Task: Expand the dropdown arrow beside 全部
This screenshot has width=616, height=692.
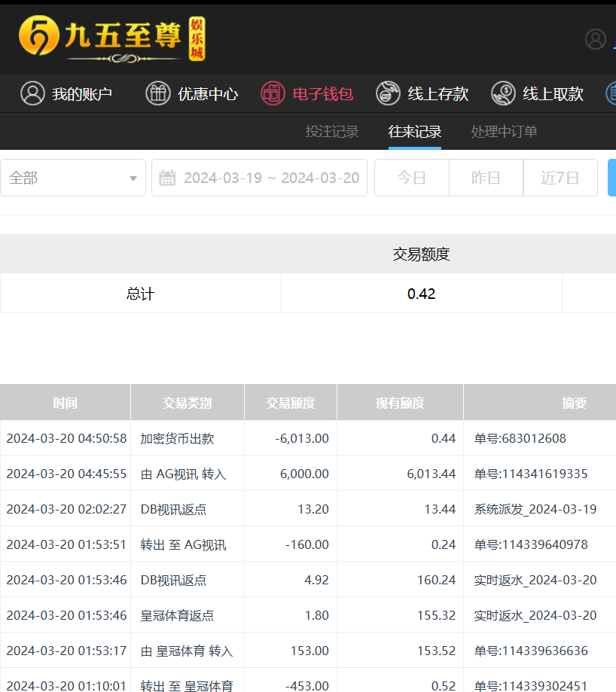Action: tap(133, 178)
